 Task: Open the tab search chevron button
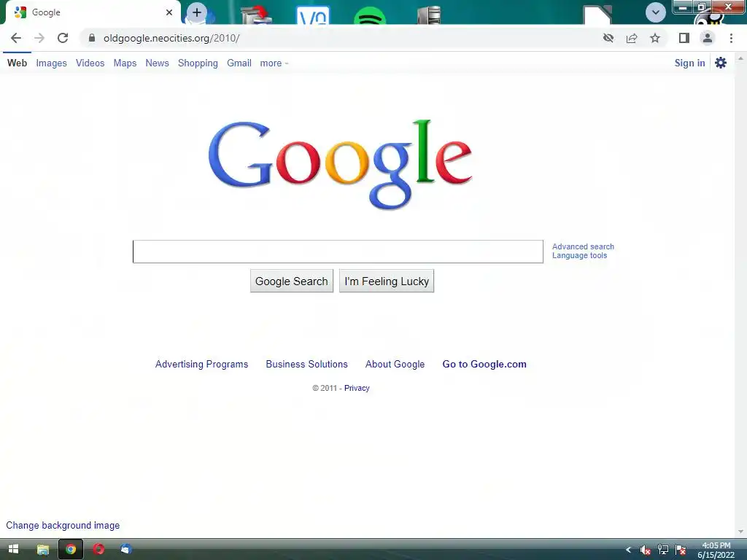(x=656, y=12)
